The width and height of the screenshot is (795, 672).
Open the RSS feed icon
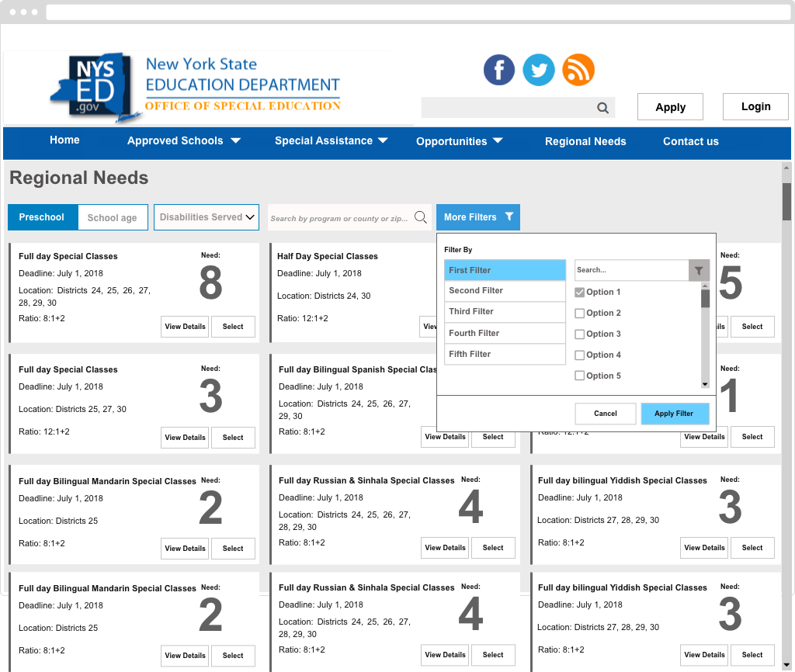point(578,70)
